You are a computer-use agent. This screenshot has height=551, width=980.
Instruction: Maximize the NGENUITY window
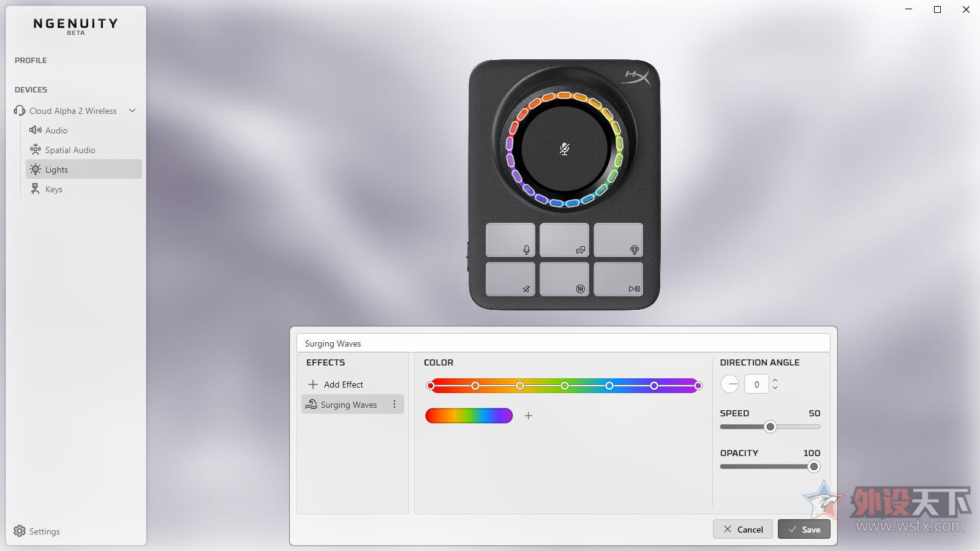pyautogui.click(x=937, y=10)
